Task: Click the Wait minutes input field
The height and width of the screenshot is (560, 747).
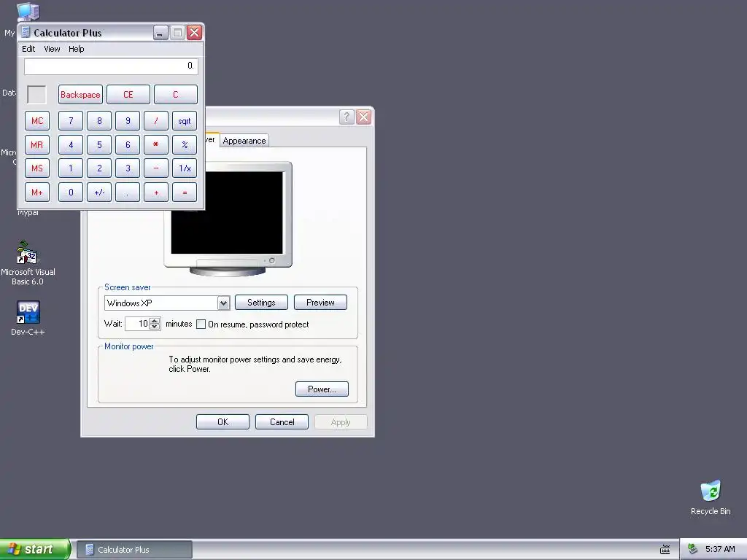Action: [x=137, y=324]
